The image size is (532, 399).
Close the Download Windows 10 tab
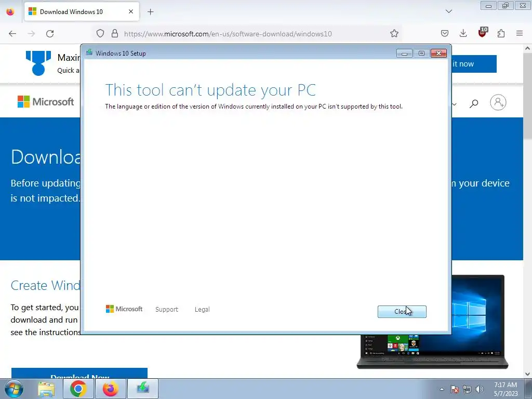[131, 11]
